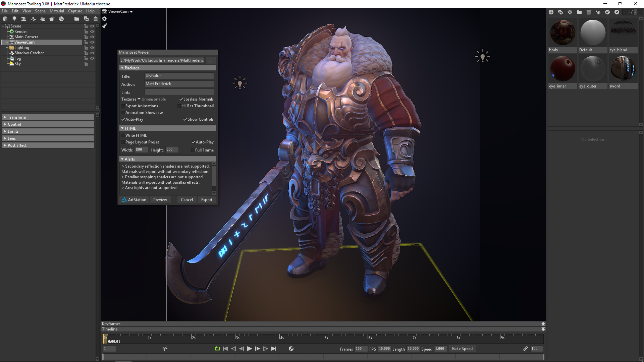Viewport: 644px width, 362px height.
Task: Expand the Lighting folder in scene tree
Action: point(7,48)
